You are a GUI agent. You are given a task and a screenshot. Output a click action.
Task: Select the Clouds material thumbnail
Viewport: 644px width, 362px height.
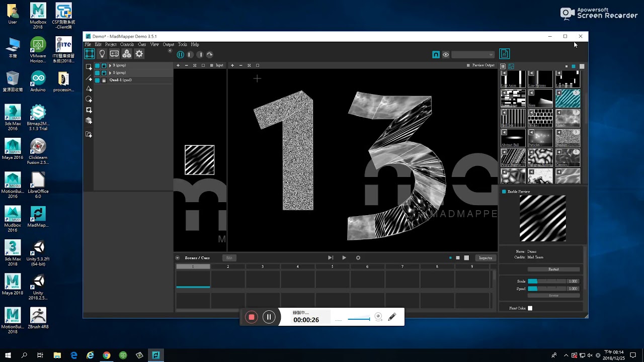click(x=568, y=118)
